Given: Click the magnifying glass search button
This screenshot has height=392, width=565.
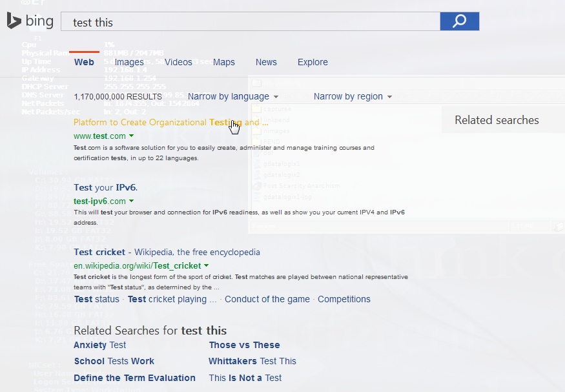Looking at the screenshot, I should 459,21.
